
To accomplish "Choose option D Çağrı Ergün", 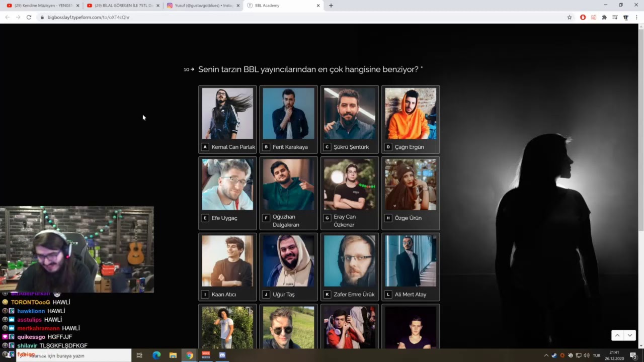I will 411,120.
